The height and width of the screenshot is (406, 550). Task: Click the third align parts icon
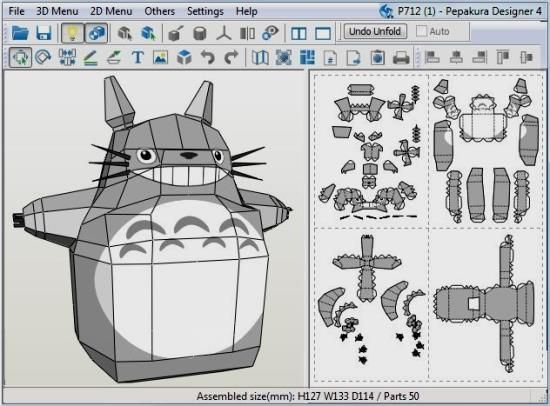pyautogui.click(x=479, y=57)
